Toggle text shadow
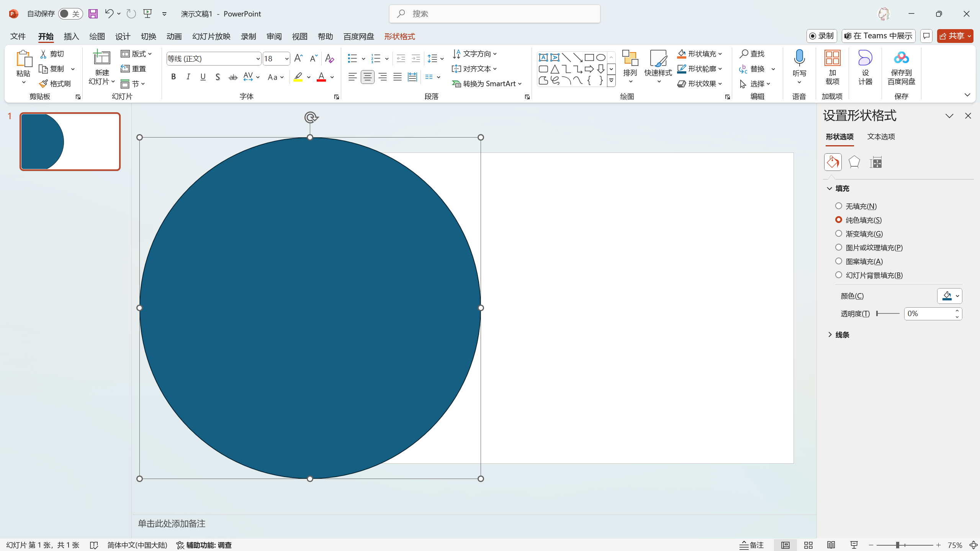The width and height of the screenshot is (980, 551). point(218,77)
